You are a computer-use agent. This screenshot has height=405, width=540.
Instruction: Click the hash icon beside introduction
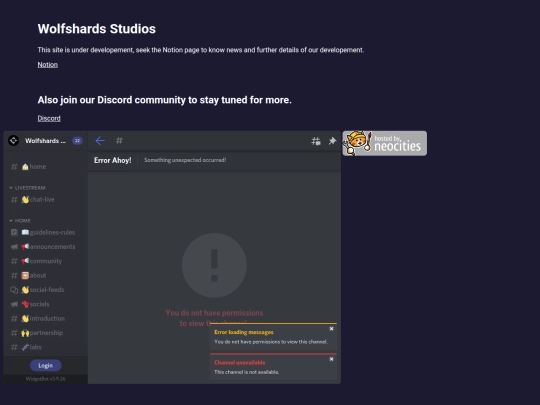pos(14,319)
